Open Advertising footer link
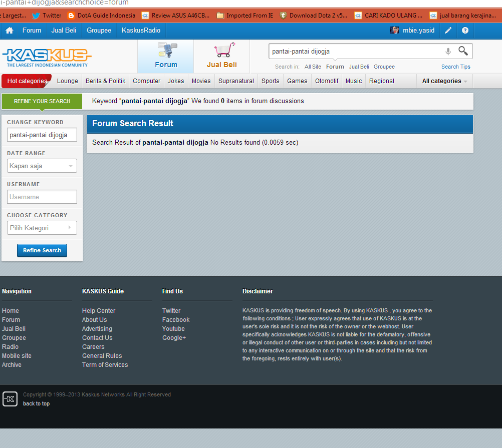This screenshot has width=502, height=448. [x=97, y=328]
